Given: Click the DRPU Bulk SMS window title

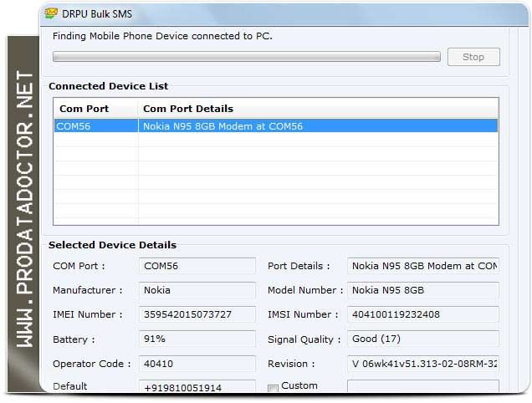Looking at the screenshot, I should coord(97,14).
